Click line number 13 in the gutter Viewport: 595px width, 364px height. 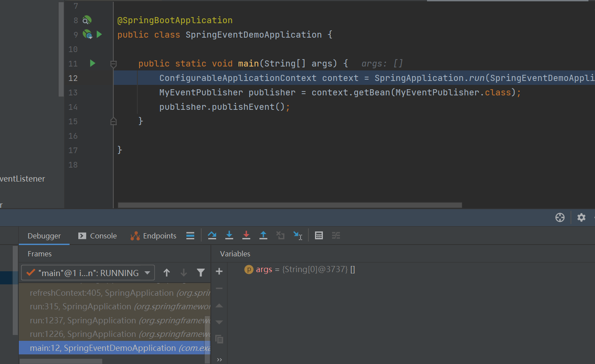(x=73, y=92)
